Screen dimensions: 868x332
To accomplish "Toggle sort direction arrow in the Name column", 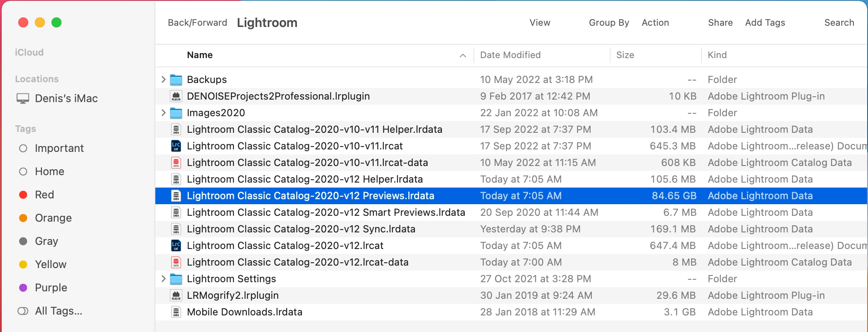I will tap(463, 56).
